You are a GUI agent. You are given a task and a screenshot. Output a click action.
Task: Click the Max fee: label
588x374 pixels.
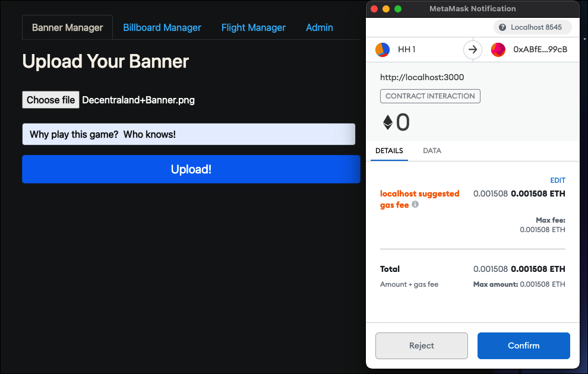point(551,220)
